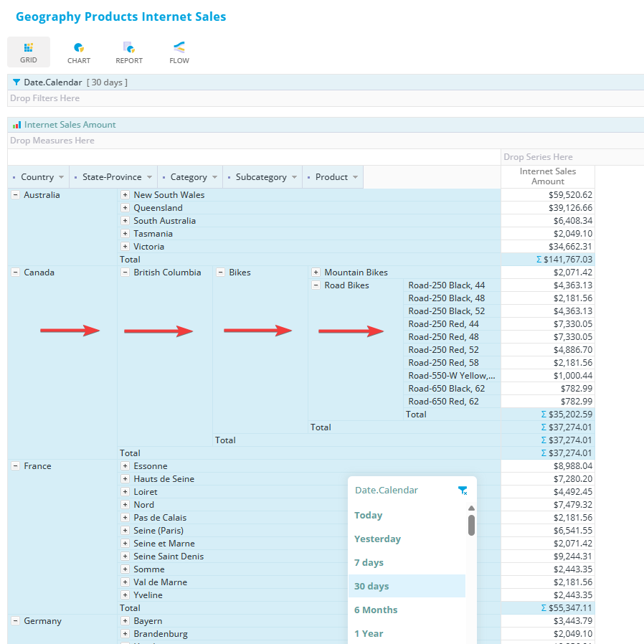Image resolution: width=644 pixels, height=644 pixels.
Task: Click the Date.Calendar filter funnel icon
Action: (16, 82)
